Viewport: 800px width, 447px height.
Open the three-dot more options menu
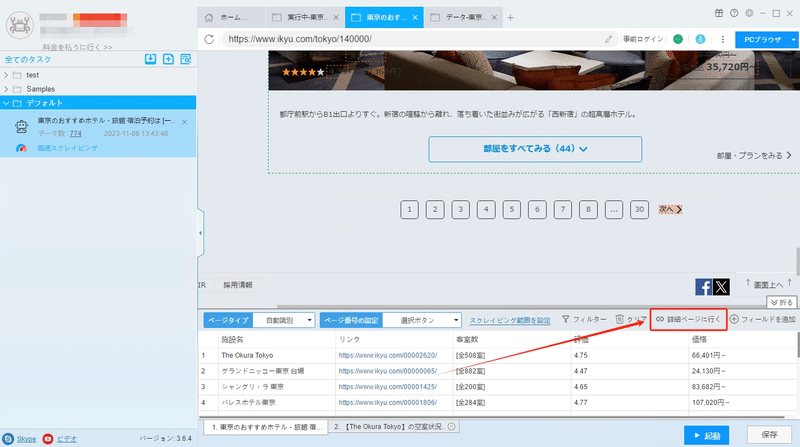pyautogui.click(x=722, y=39)
